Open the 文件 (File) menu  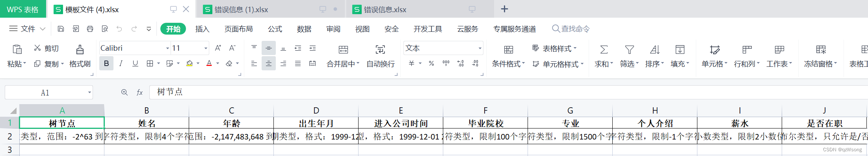coord(27,29)
